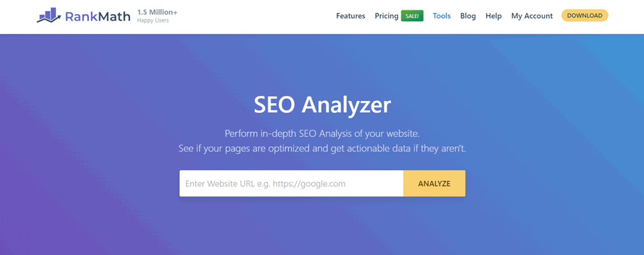Focus the Enter Website URL field
The image size is (644, 255).
click(291, 184)
